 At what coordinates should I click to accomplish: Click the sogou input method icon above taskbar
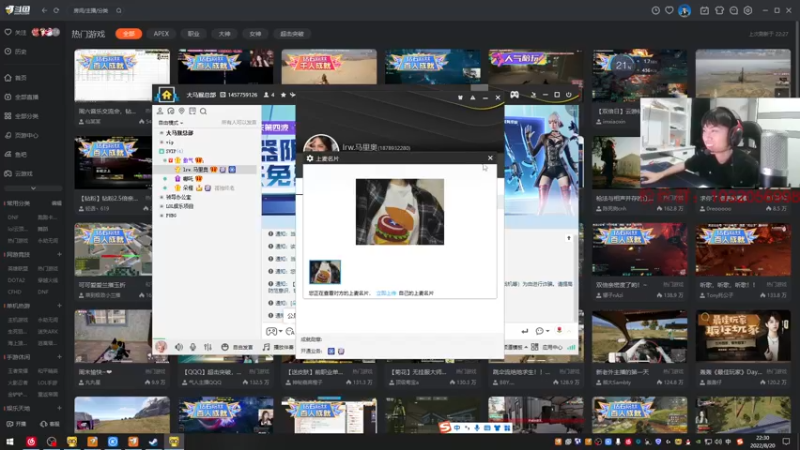[445, 428]
